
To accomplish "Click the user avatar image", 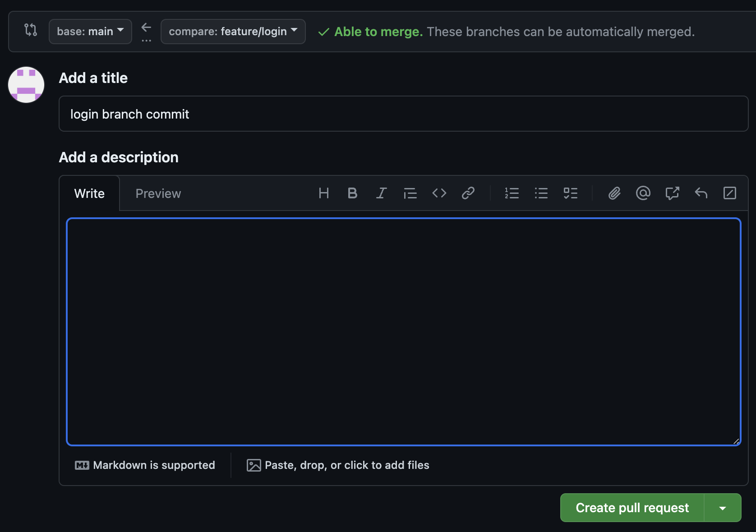I will 26,85.
